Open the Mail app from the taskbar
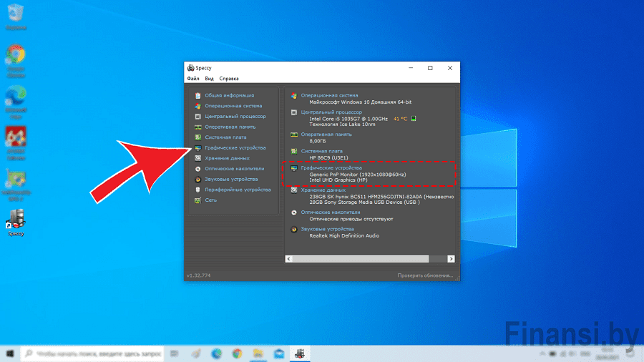 click(x=279, y=353)
